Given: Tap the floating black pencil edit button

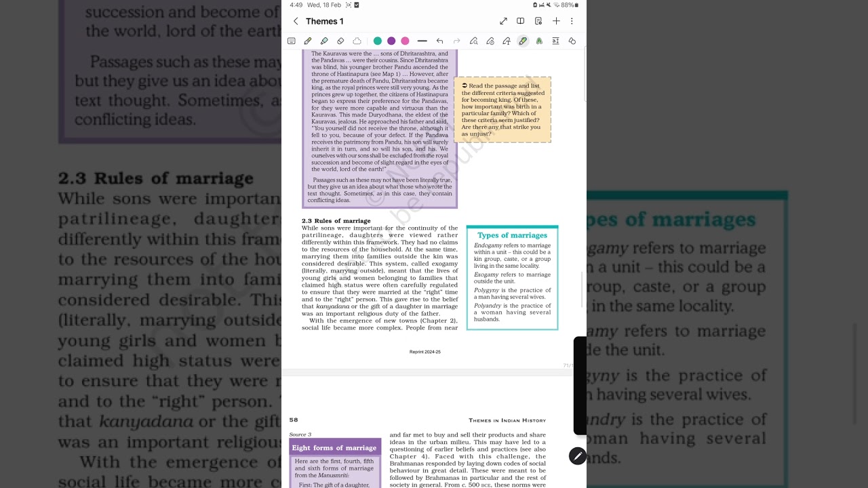Looking at the screenshot, I should click(x=578, y=456).
